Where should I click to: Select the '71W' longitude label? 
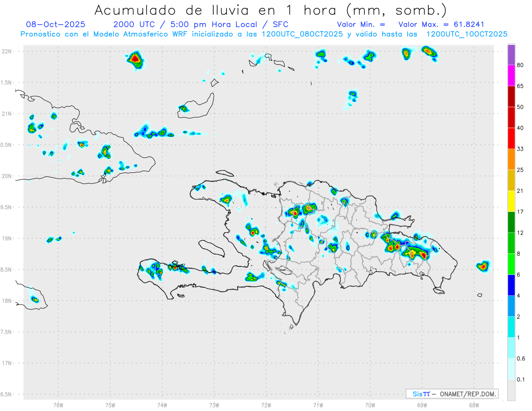(318, 405)
